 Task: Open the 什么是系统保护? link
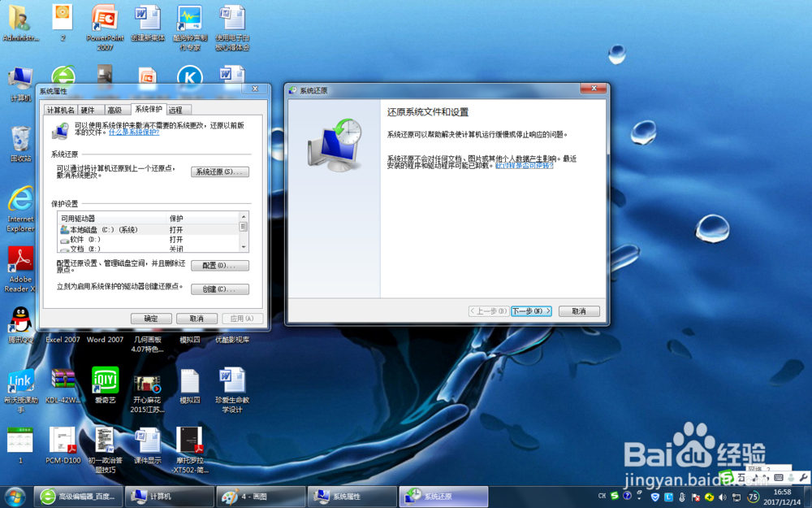click(134, 132)
